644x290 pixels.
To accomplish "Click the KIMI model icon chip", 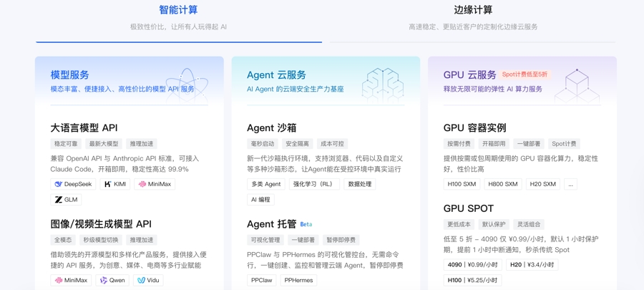I will pos(114,184).
